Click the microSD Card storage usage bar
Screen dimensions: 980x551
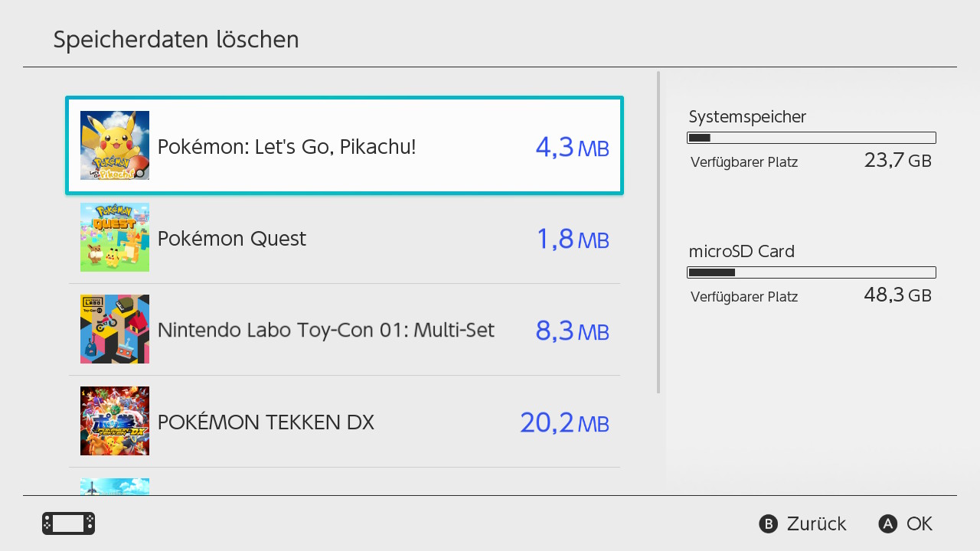(812, 272)
